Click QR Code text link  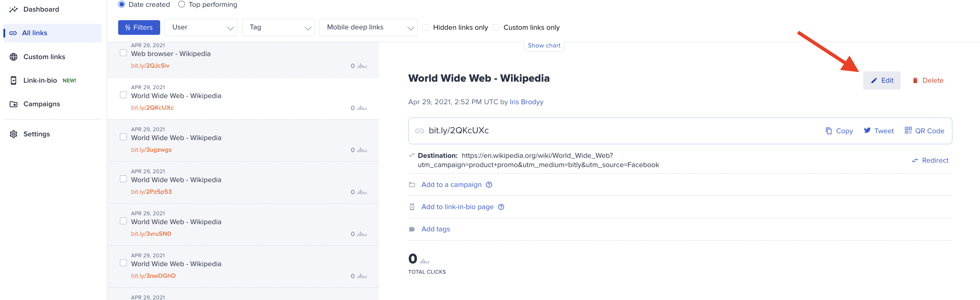click(929, 131)
